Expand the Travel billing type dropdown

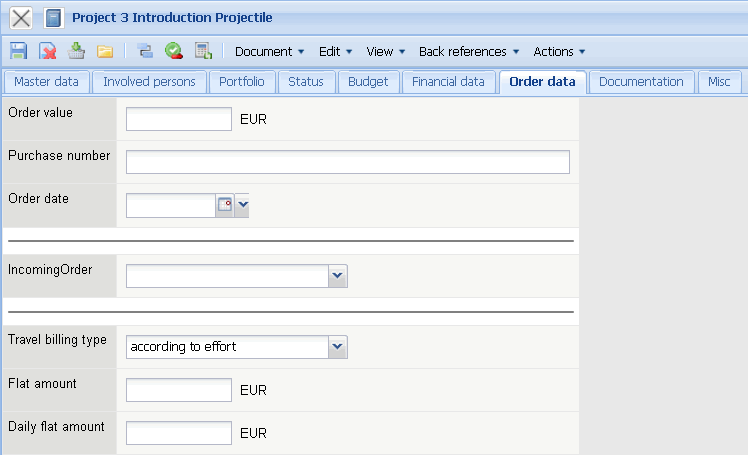(338, 347)
